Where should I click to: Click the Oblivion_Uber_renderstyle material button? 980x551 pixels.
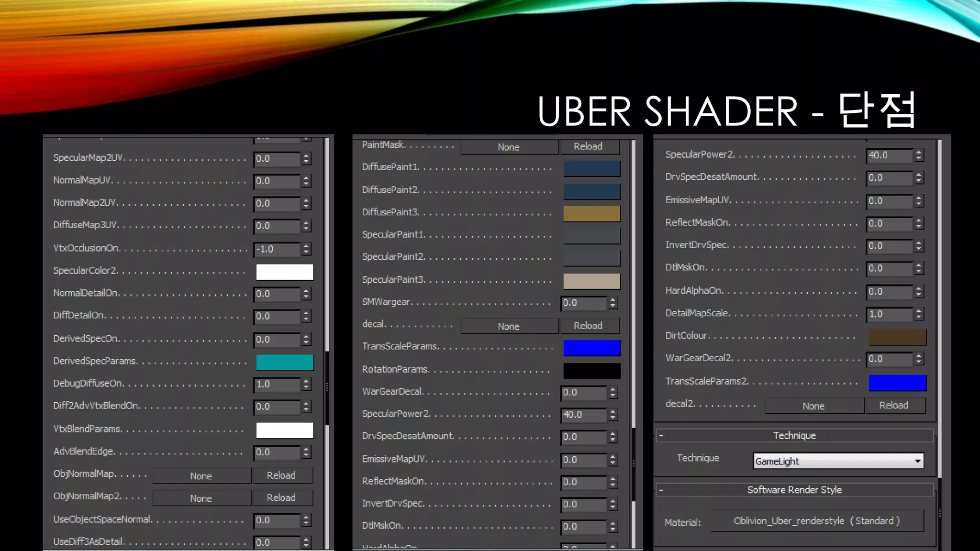pos(817,521)
